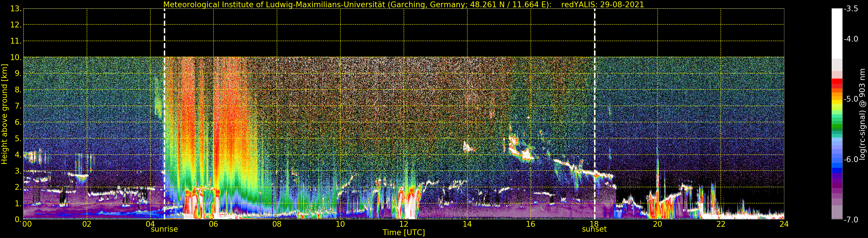The width and height of the screenshot is (868, 238).
Task: Click the dashed sunset marker line
Action: [x=595, y=114]
